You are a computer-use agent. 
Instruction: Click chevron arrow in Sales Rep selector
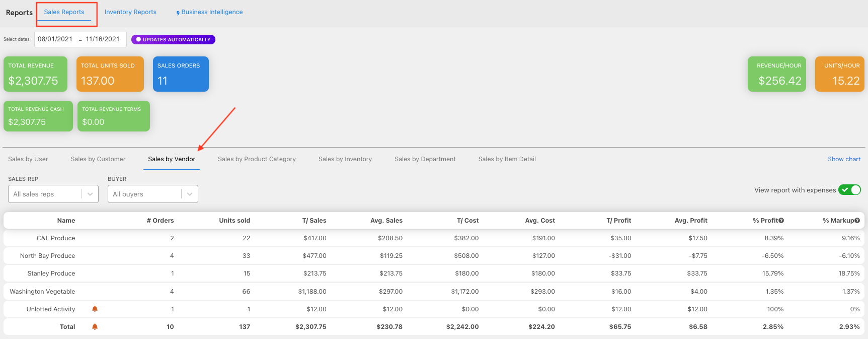[x=90, y=194]
